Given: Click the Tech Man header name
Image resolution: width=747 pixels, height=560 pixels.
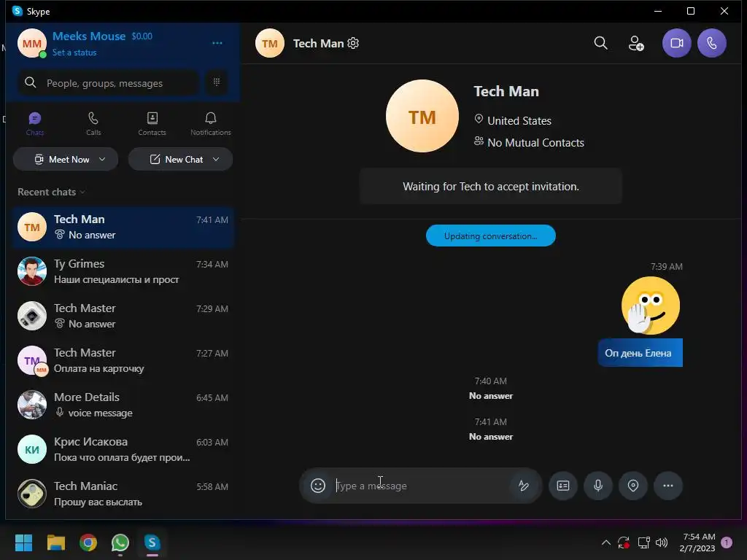Looking at the screenshot, I should pos(318,43).
